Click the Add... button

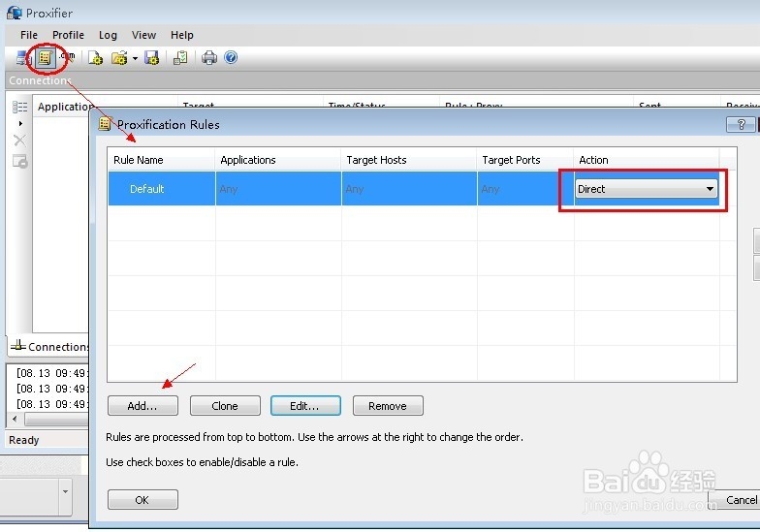click(x=142, y=405)
